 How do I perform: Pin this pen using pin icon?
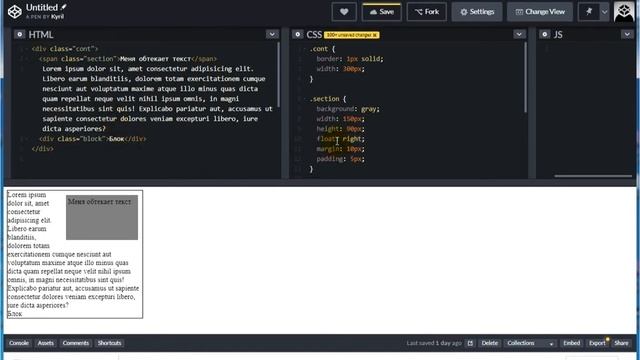click(589, 12)
